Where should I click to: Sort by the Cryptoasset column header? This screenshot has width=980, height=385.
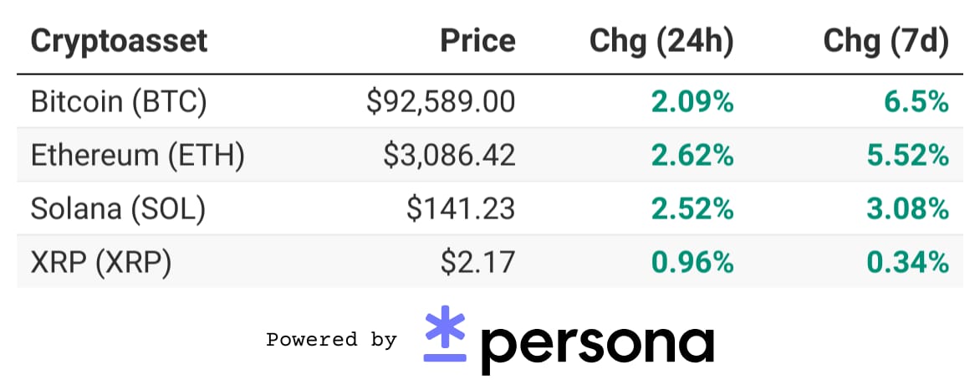(119, 41)
